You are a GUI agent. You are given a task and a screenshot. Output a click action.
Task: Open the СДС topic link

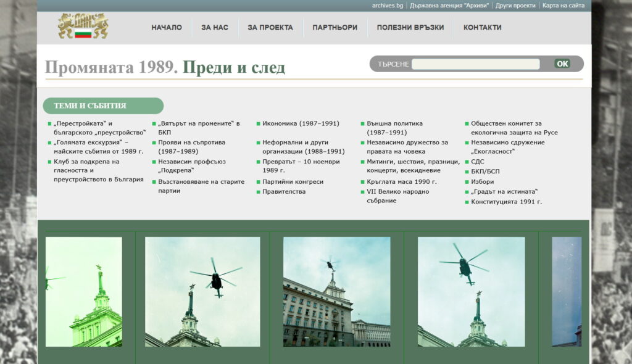click(477, 162)
